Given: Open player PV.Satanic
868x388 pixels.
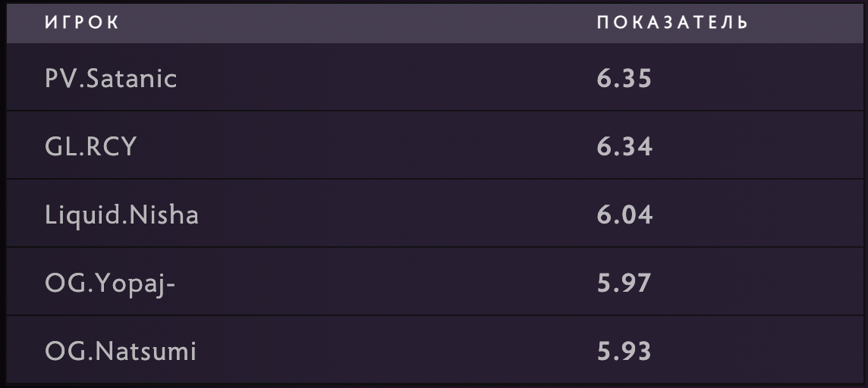Looking at the screenshot, I should point(111,78).
